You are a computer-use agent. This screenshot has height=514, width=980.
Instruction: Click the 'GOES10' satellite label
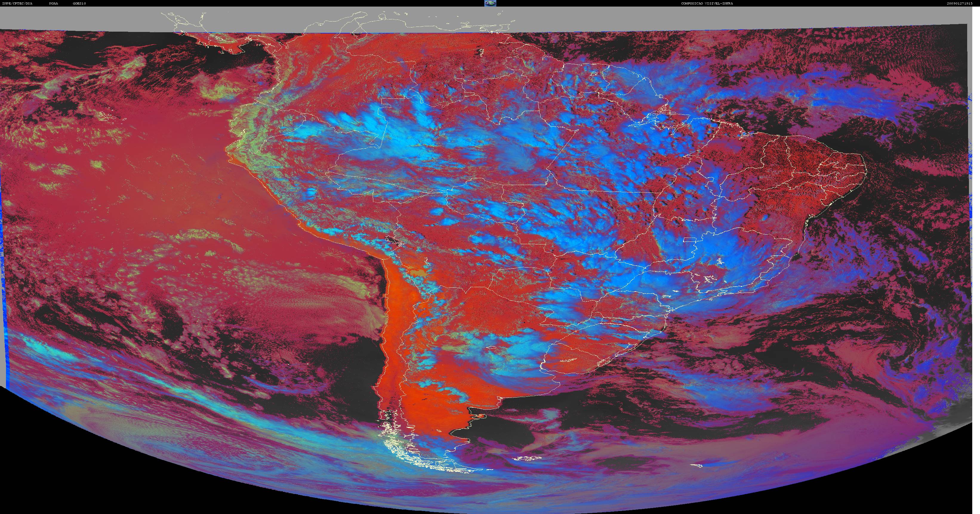point(79,3)
